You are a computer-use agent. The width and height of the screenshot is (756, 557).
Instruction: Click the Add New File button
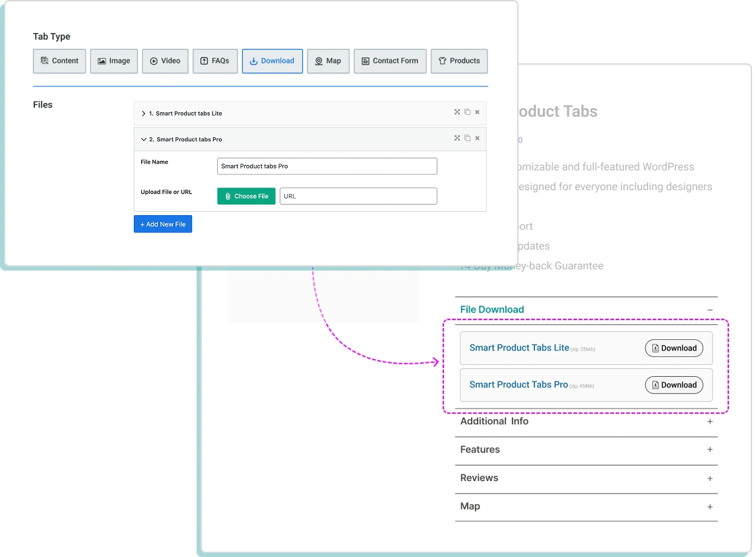[163, 224]
